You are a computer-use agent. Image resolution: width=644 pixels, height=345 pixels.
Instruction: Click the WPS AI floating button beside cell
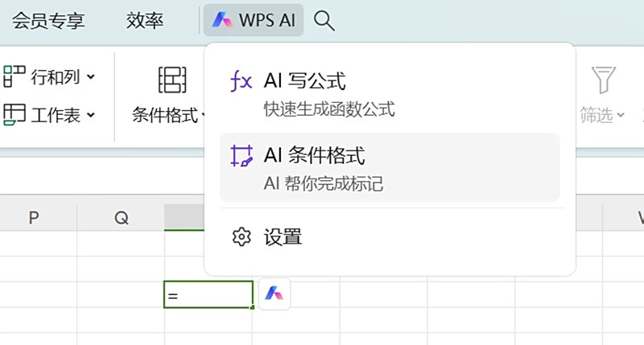(275, 294)
